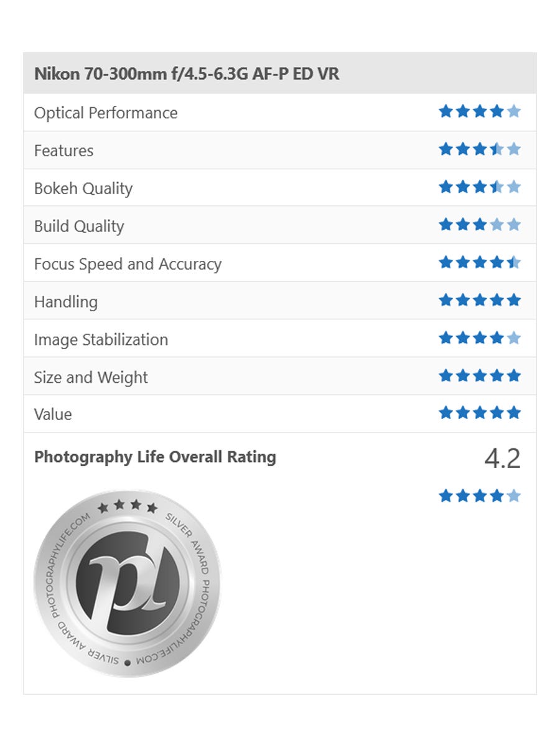Select the Optical Performance row label

coord(106,113)
